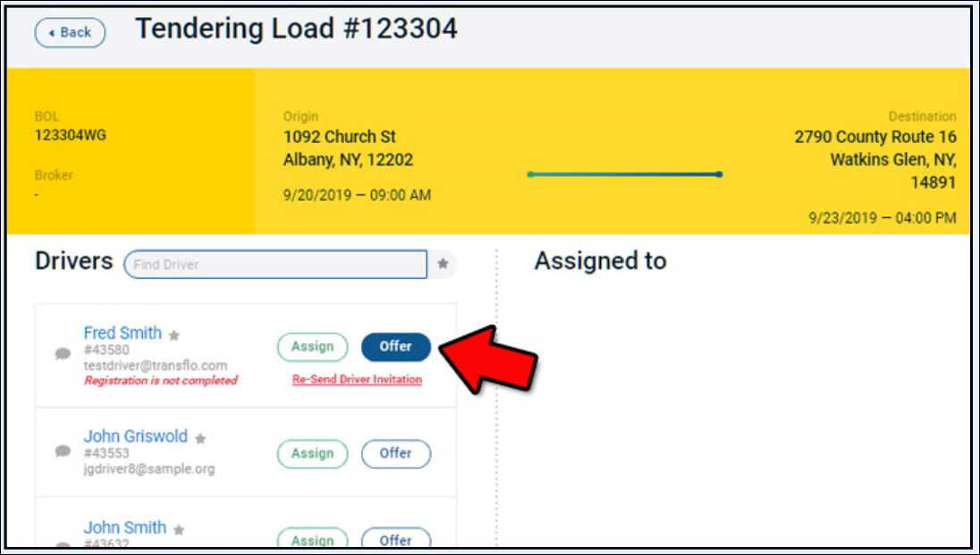
Task: Click the Find Driver search field
Action: tap(275, 265)
